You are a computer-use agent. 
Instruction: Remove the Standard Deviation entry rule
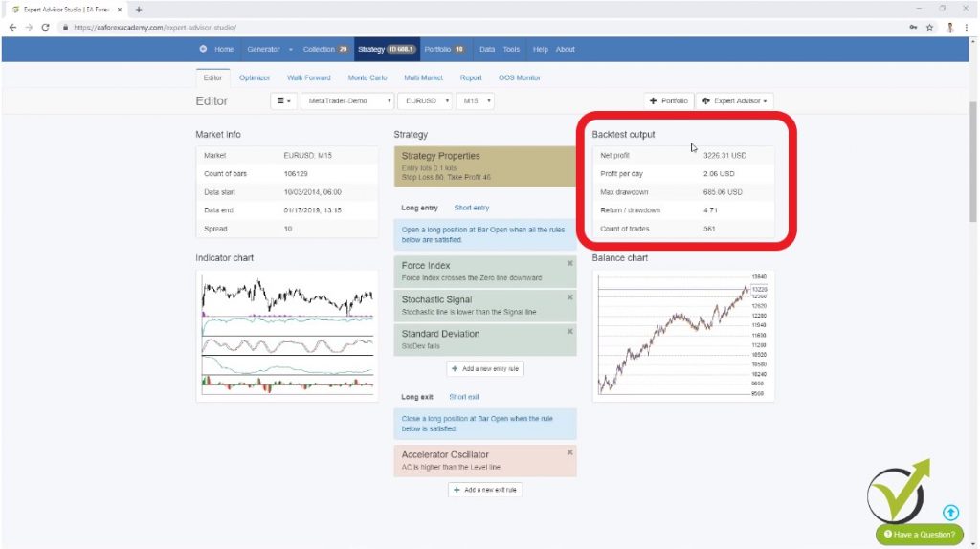point(570,332)
